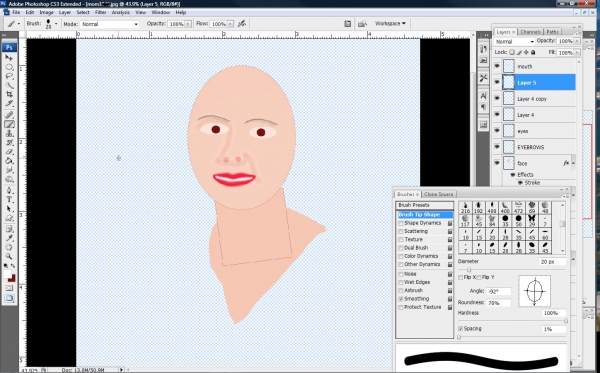Screen dimensions: 600x373
Task: Select the Eyedropper tool
Action: coord(9,238)
